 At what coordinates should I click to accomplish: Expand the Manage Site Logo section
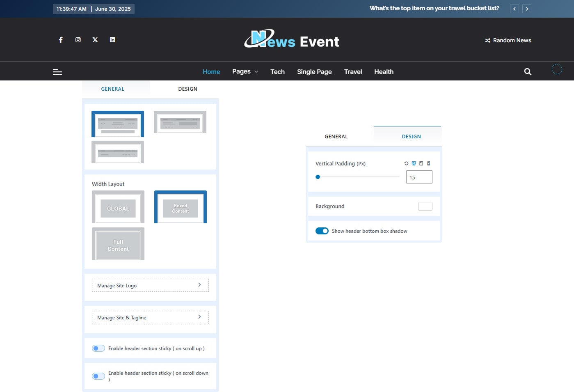[150, 285]
